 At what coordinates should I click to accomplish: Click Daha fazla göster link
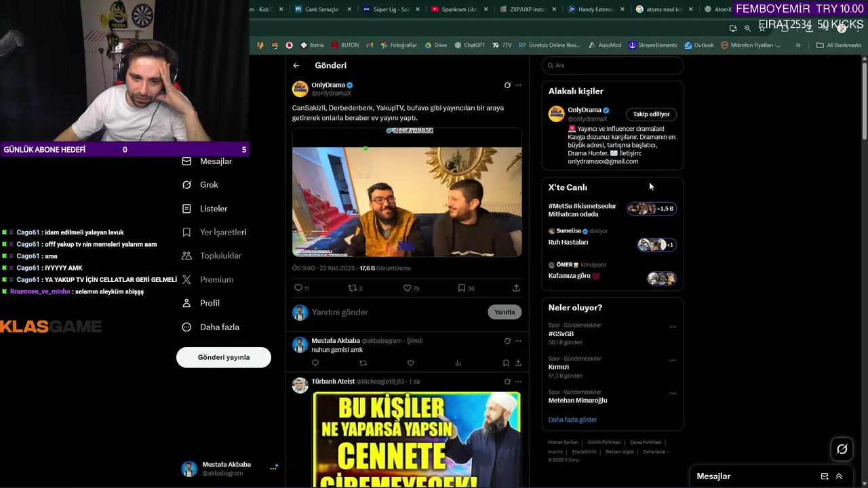coord(572,420)
